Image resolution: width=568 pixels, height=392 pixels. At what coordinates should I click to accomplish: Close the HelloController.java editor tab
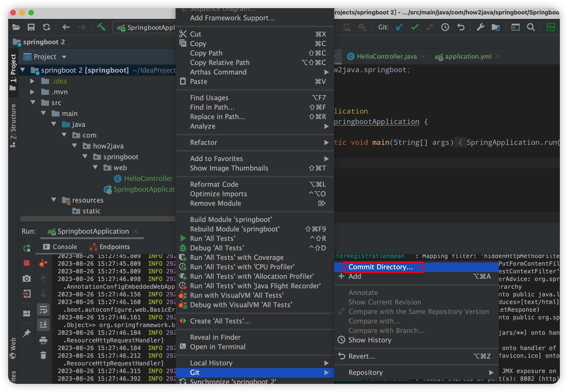423,56
